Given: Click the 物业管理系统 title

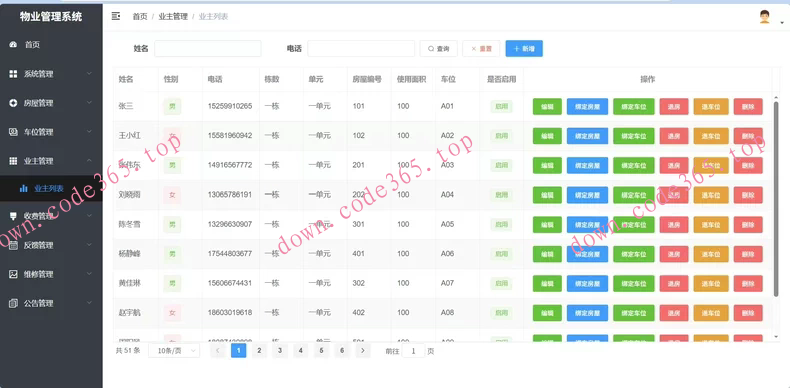Looking at the screenshot, I should click(51, 17).
